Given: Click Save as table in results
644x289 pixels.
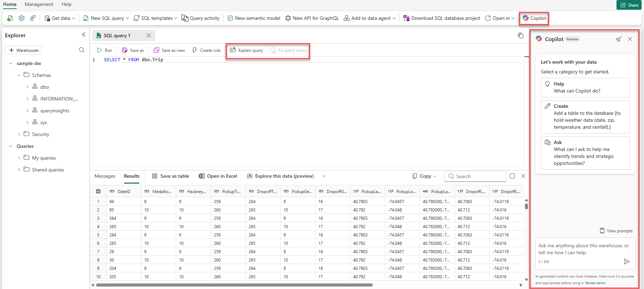Looking at the screenshot, I should coord(171,176).
